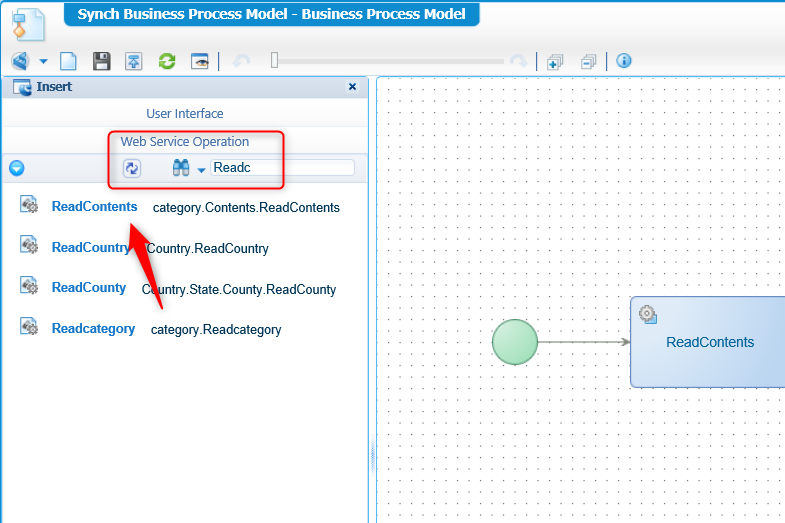The height and width of the screenshot is (523, 785).
Task: Select the Web Service Operation section
Action: click(185, 142)
